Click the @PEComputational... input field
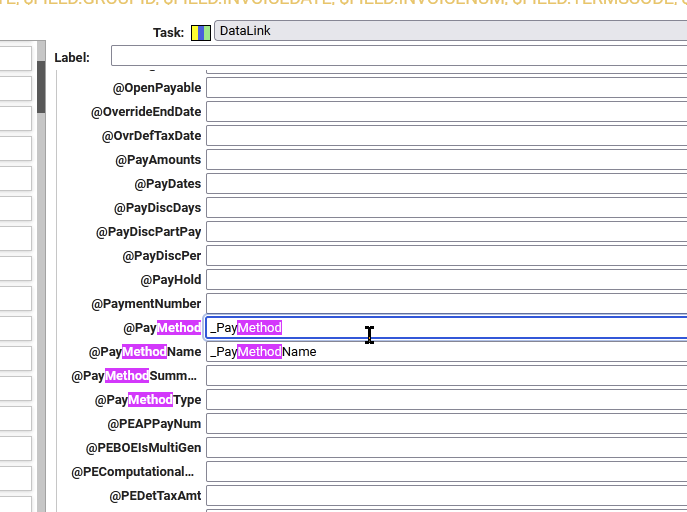 pos(446,472)
